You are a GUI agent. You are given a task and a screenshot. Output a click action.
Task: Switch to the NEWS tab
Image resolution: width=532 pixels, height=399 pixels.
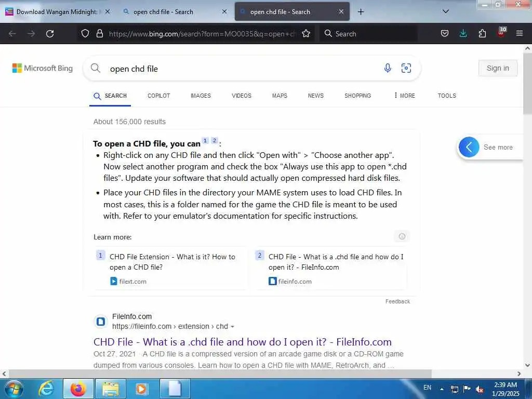point(316,96)
